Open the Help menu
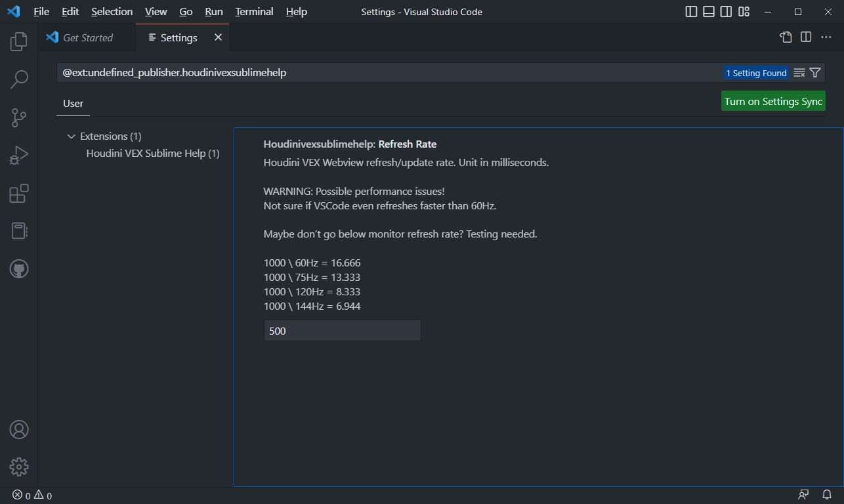This screenshot has width=844, height=504. click(x=297, y=12)
